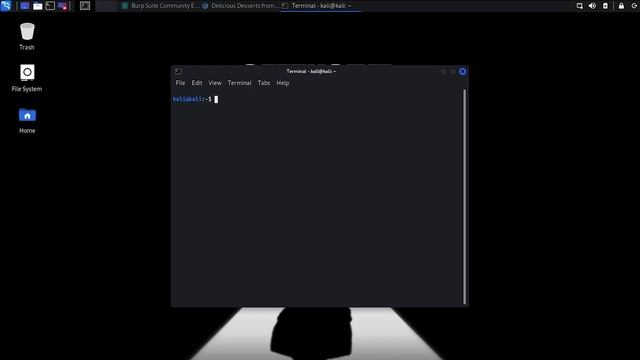Open the Help menu in Terminal
The height and width of the screenshot is (360, 640).
282,83
